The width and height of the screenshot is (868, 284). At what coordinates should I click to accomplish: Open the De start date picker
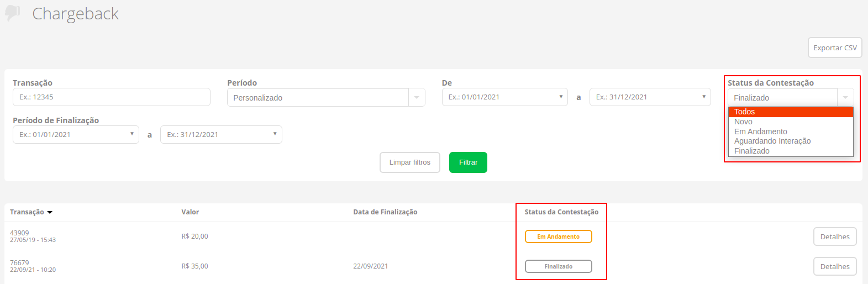tap(504, 97)
